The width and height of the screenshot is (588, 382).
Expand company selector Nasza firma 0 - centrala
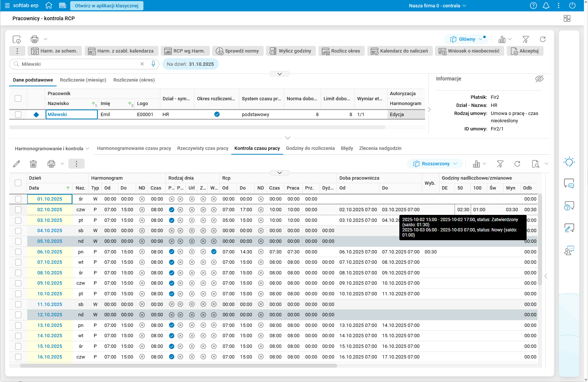(x=437, y=6)
